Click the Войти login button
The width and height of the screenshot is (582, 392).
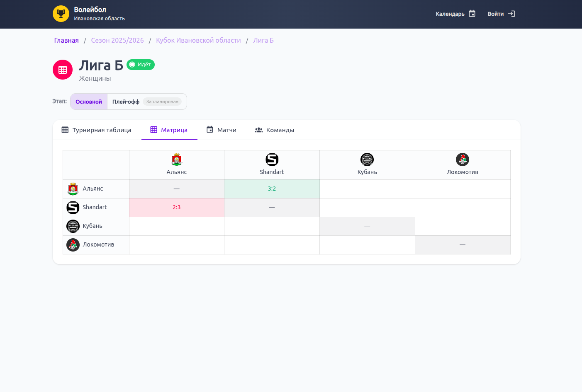click(501, 14)
